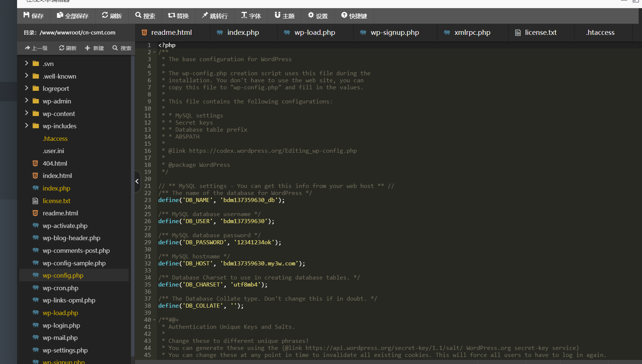Click the PHP icon beside wp-blog-header.php
The image size is (642, 364).
click(x=36, y=238)
